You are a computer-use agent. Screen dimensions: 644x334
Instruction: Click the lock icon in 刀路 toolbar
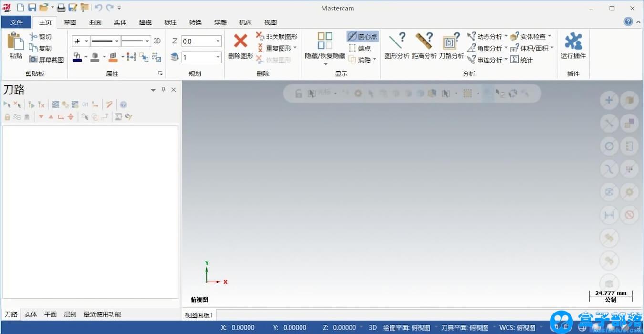pos(7,116)
